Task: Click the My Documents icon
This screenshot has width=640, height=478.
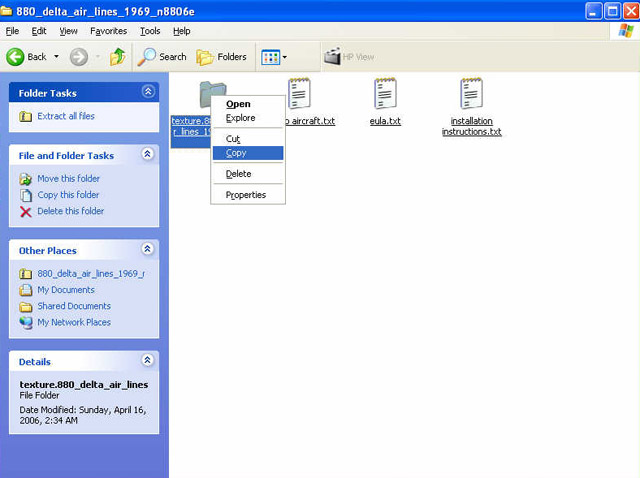Action: [x=25, y=290]
